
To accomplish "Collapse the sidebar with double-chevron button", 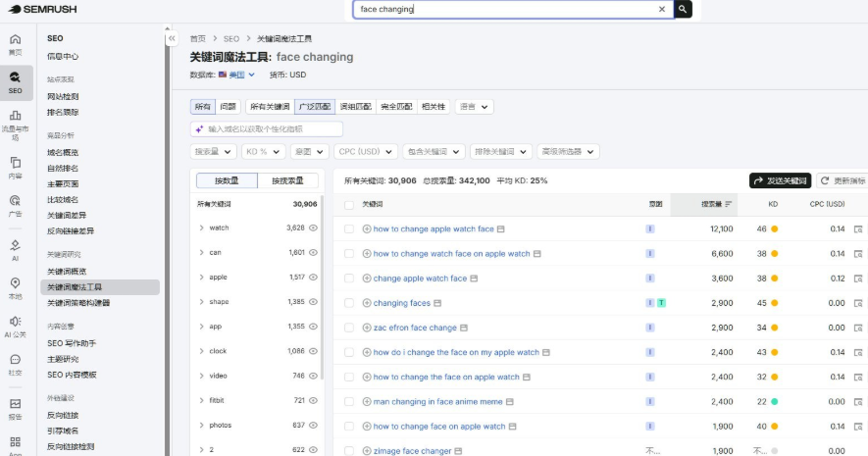I will click(172, 38).
